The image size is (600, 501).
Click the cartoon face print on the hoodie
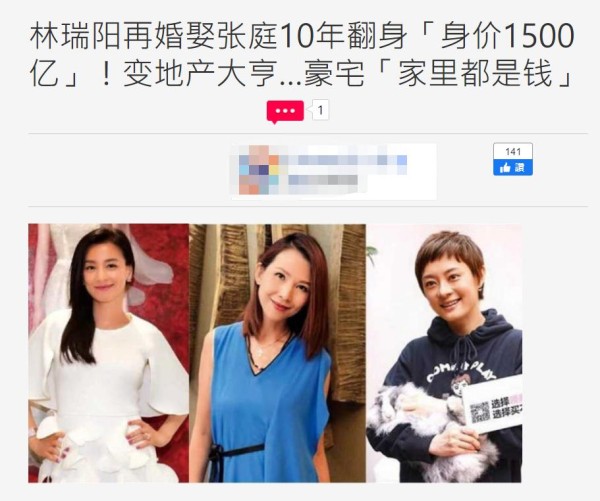(x=460, y=385)
